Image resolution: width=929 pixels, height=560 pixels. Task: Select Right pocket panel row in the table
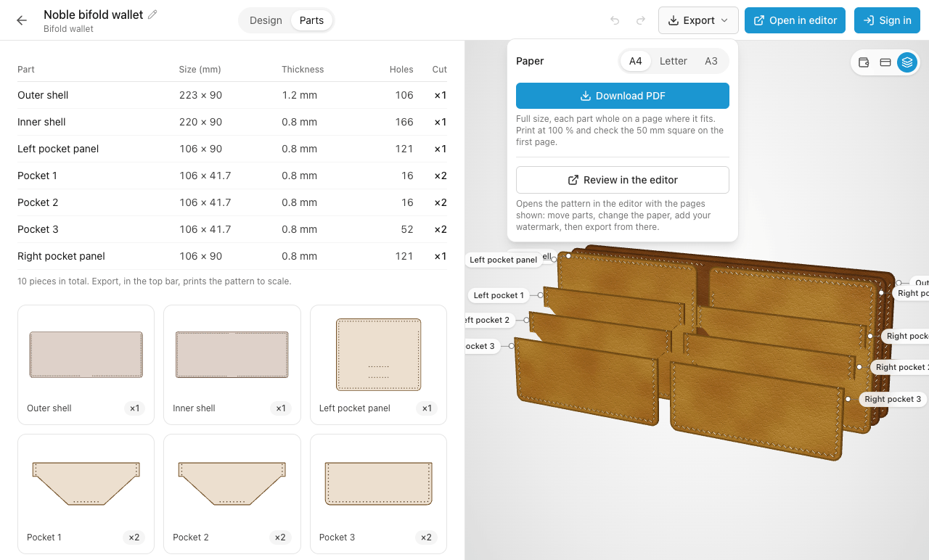click(232, 256)
